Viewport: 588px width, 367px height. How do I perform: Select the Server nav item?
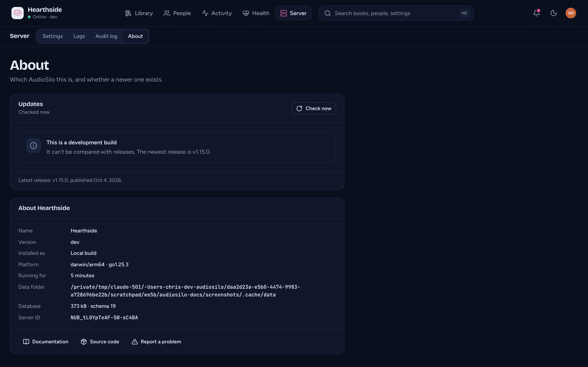click(293, 13)
